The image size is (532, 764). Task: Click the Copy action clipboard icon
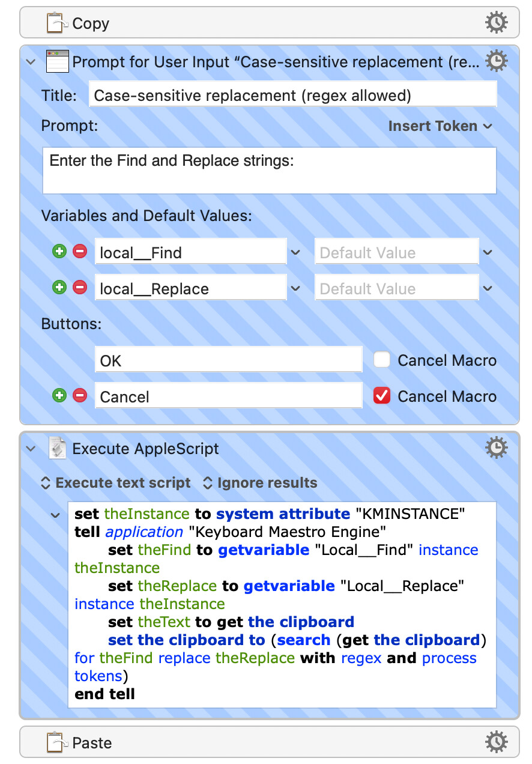[57, 23]
